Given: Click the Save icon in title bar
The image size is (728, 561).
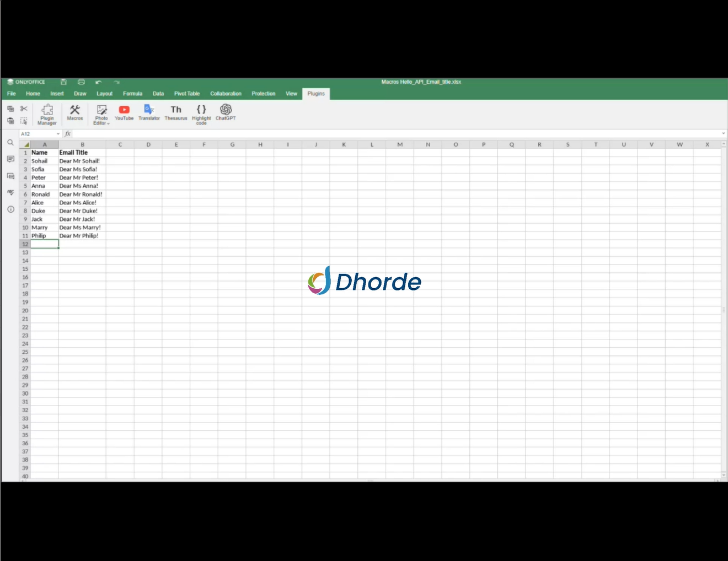Looking at the screenshot, I should click(63, 82).
